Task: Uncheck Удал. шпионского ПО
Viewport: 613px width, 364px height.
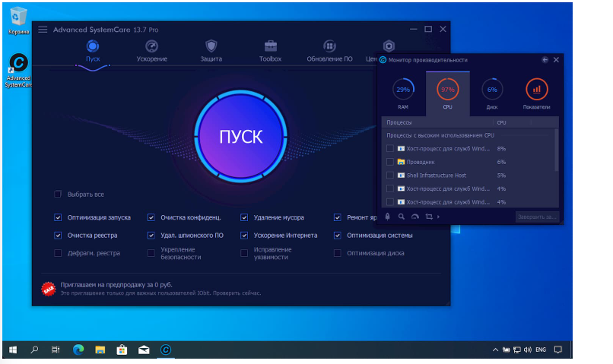Action: (x=151, y=236)
